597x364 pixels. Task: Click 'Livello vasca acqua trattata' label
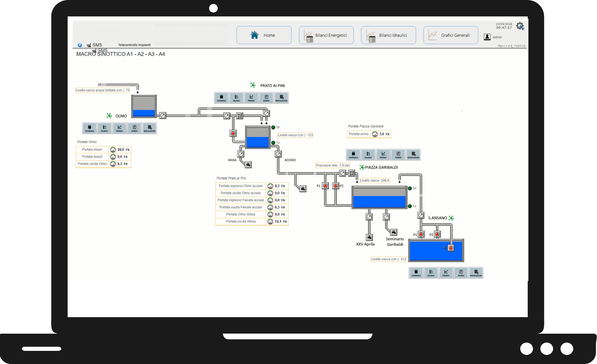click(103, 90)
